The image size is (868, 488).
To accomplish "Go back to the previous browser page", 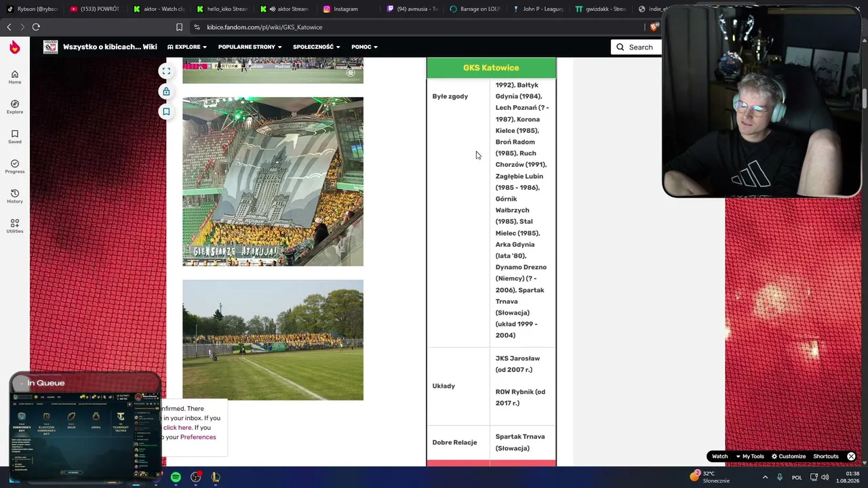I will click(9, 27).
